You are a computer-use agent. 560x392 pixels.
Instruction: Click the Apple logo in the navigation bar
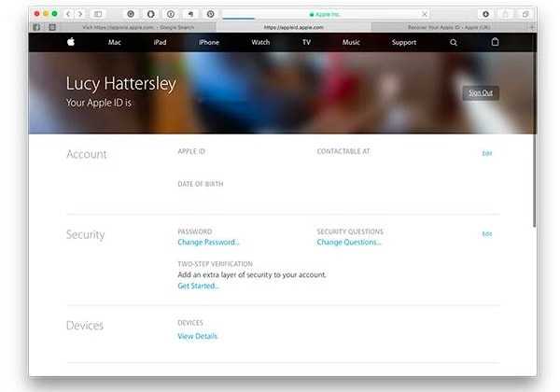pos(70,42)
